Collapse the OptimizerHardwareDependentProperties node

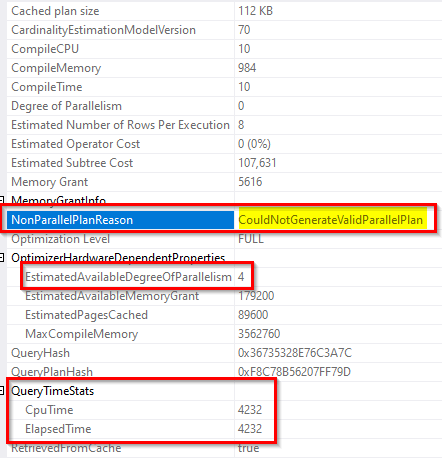2,258
